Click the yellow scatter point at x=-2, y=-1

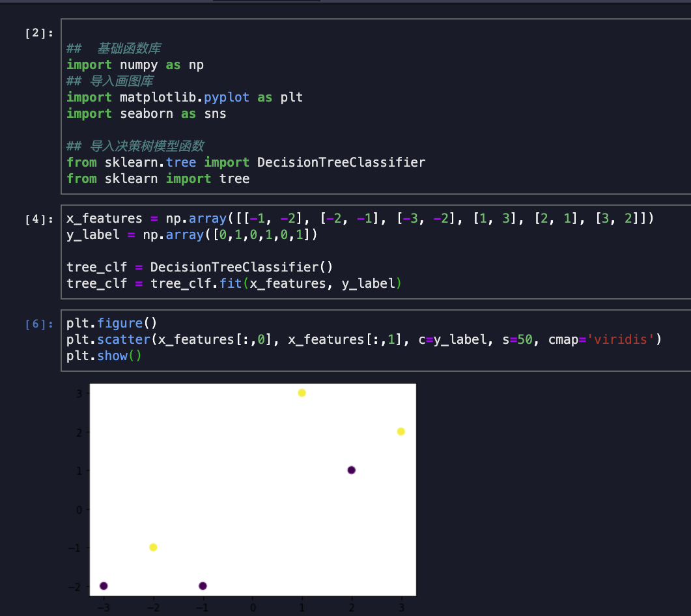(x=153, y=547)
